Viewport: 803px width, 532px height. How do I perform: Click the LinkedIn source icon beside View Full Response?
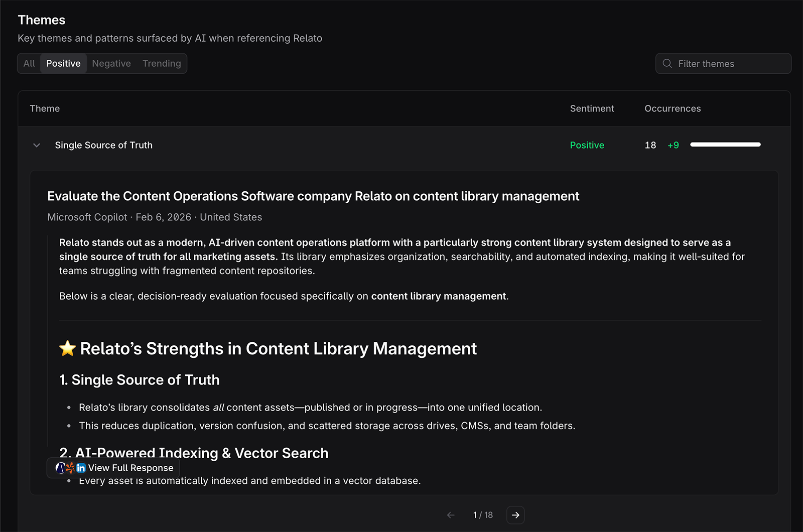tap(81, 468)
